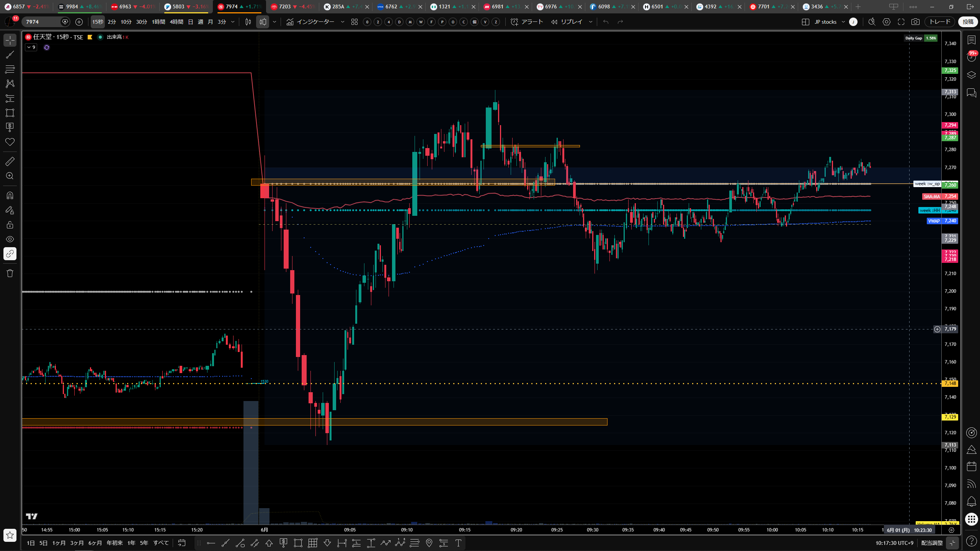
Task: Select the ruler measure tool
Action: pos(10,161)
